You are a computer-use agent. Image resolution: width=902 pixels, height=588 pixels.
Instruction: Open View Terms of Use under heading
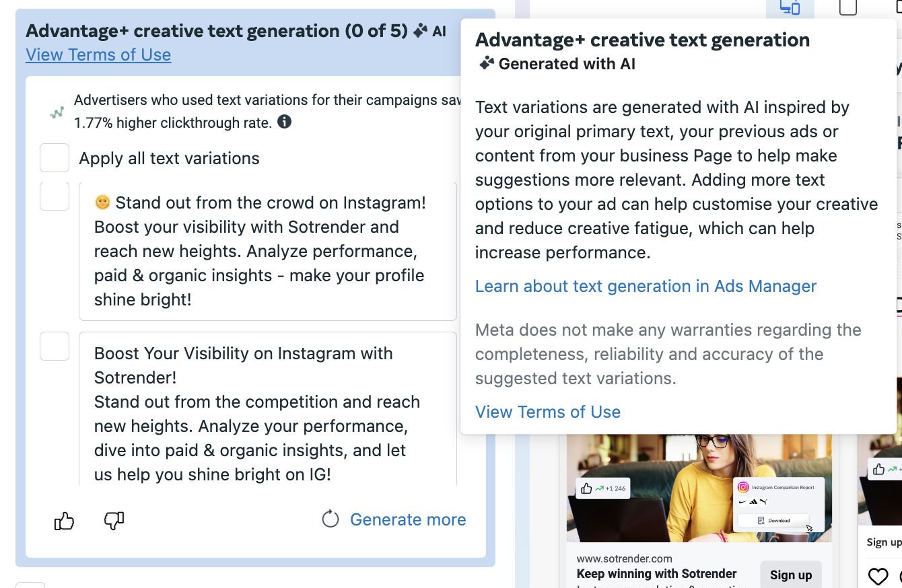click(98, 55)
